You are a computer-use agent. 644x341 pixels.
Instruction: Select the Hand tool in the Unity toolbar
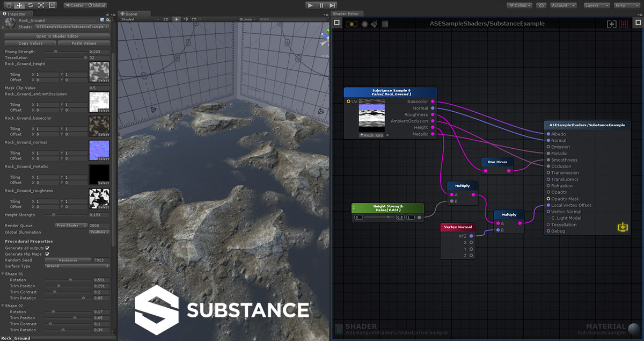[9, 5]
